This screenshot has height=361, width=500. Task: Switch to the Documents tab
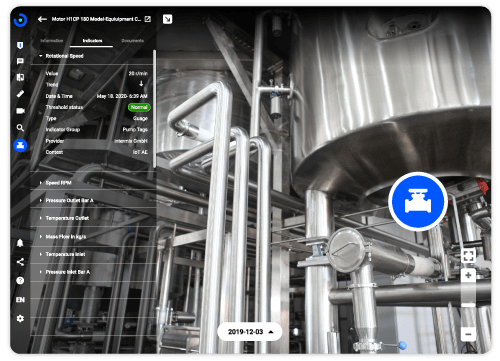click(132, 41)
